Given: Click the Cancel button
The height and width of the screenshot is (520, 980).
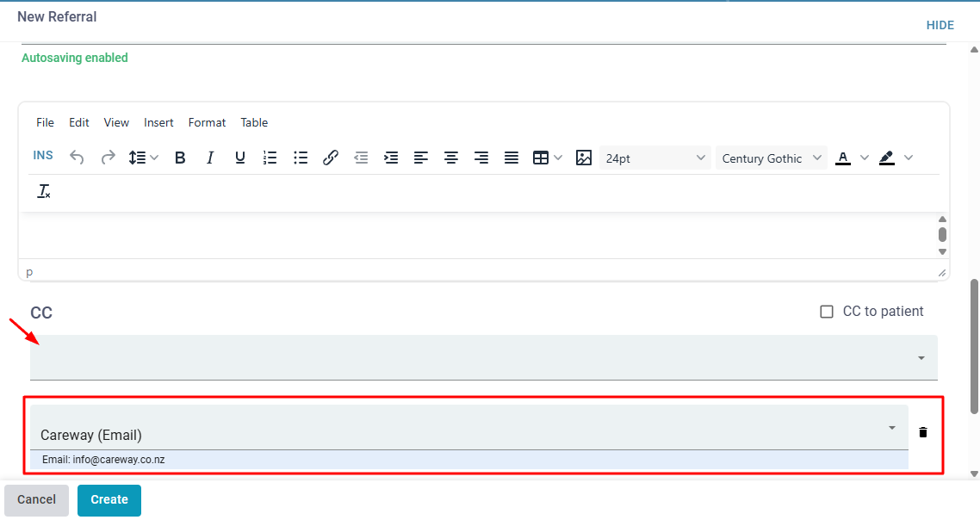Looking at the screenshot, I should coord(36,500).
